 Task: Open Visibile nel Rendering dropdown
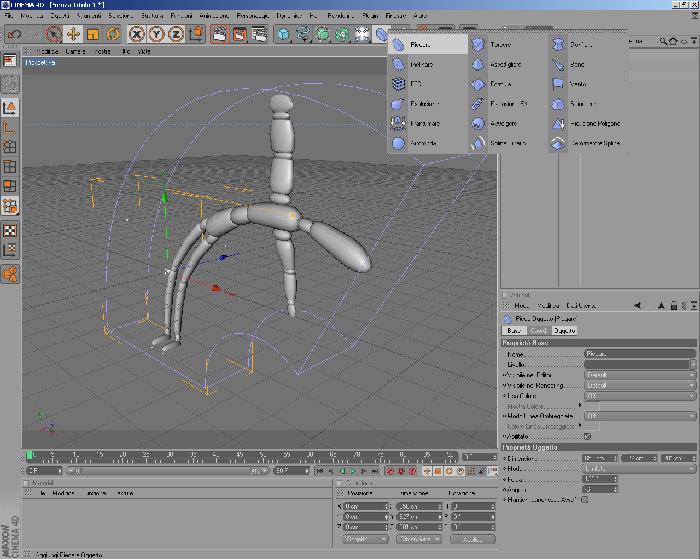(x=640, y=385)
